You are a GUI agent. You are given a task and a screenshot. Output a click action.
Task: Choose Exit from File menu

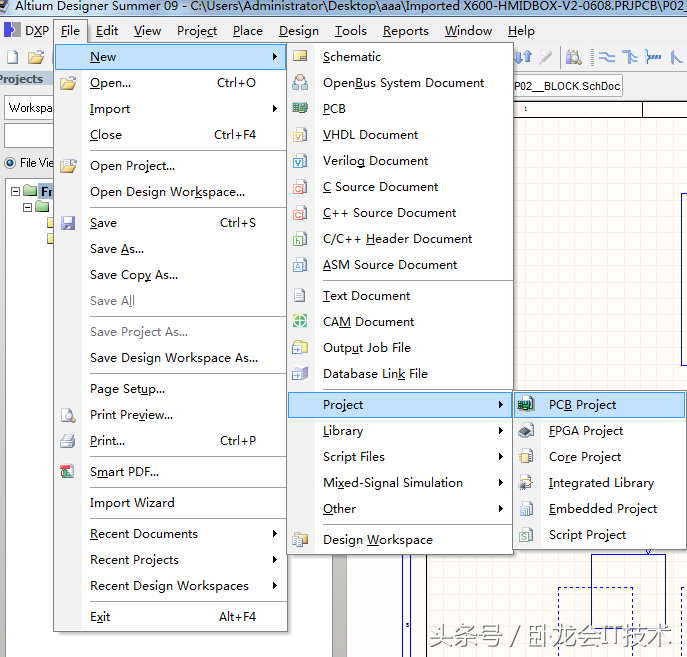pyautogui.click(x=171, y=617)
